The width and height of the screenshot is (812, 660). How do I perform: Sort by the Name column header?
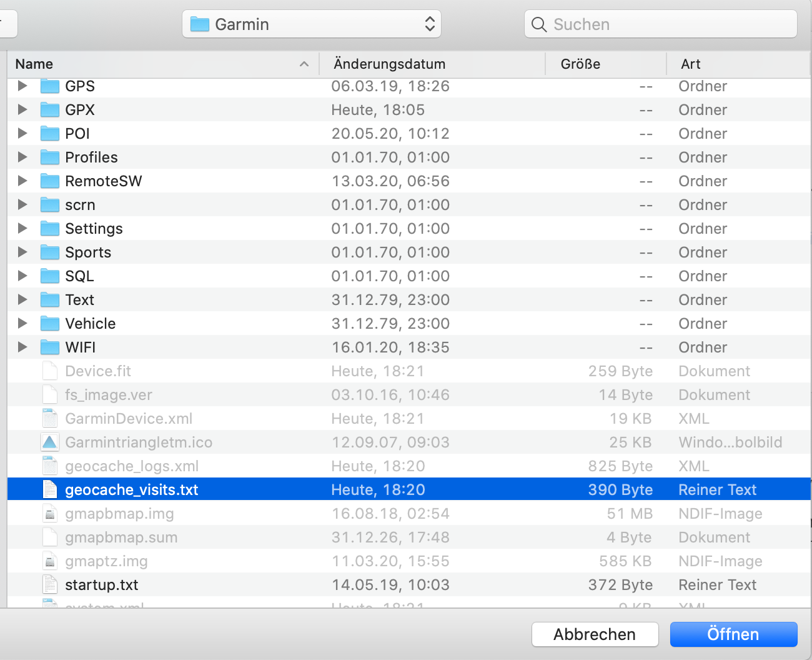click(163, 64)
